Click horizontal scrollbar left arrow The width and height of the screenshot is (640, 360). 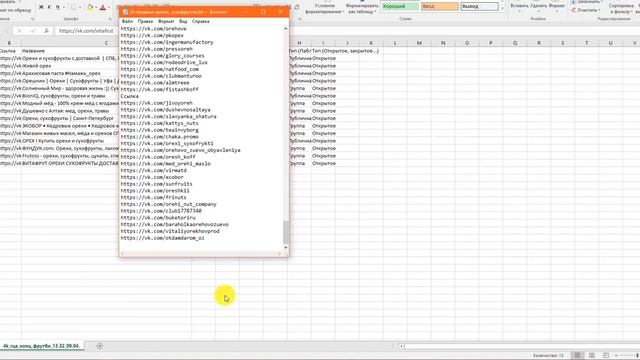coord(401,346)
